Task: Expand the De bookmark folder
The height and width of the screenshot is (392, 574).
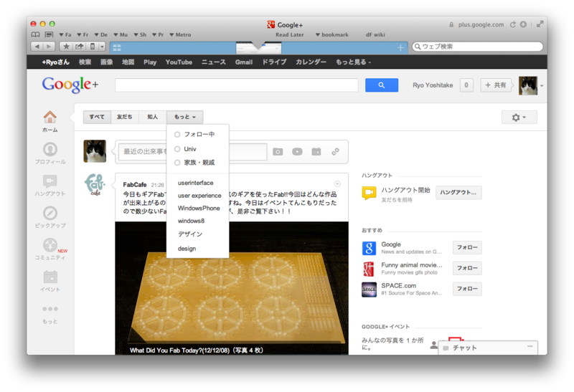Action: click(x=100, y=34)
